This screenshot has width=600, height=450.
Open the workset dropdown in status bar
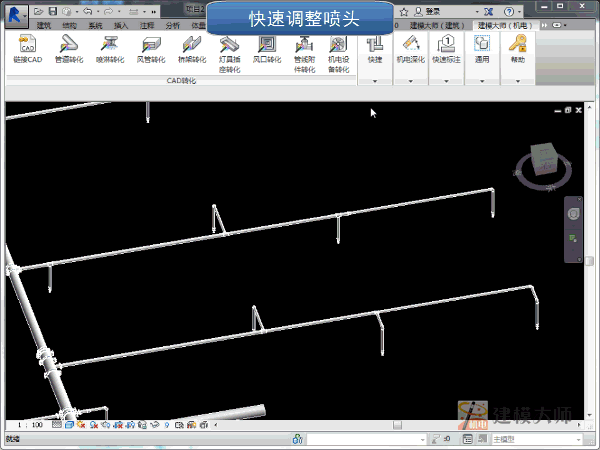[x=367, y=439]
